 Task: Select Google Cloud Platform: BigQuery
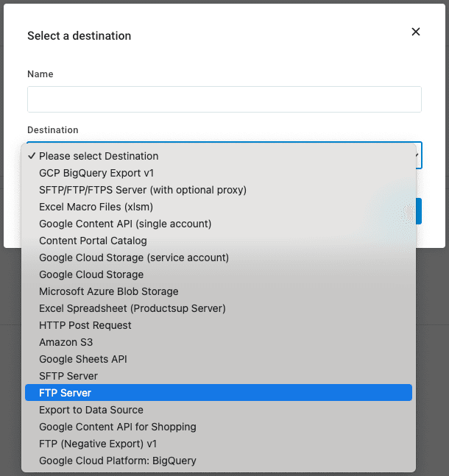pos(118,461)
